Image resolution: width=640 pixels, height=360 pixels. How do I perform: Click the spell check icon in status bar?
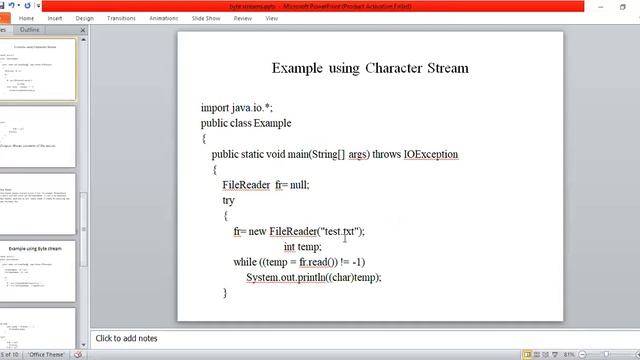(78, 355)
